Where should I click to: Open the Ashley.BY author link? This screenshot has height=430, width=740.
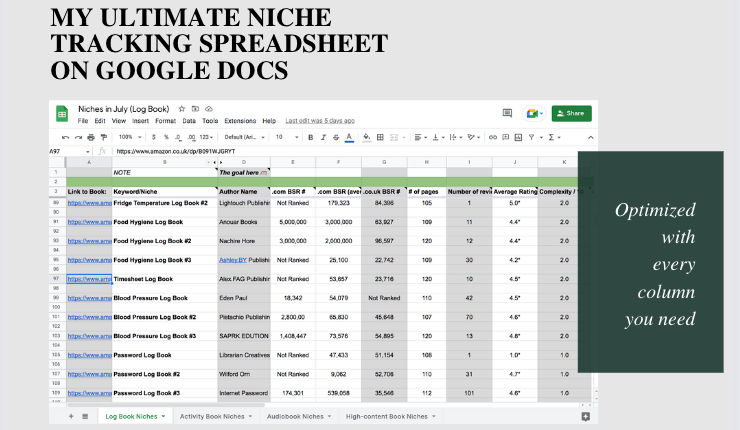[x=233, y=260]
